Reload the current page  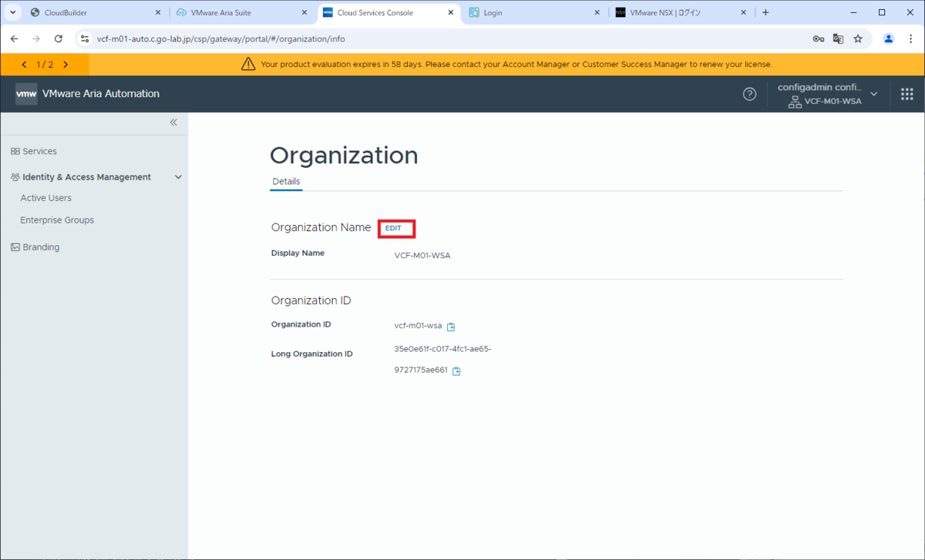point(58,39)
